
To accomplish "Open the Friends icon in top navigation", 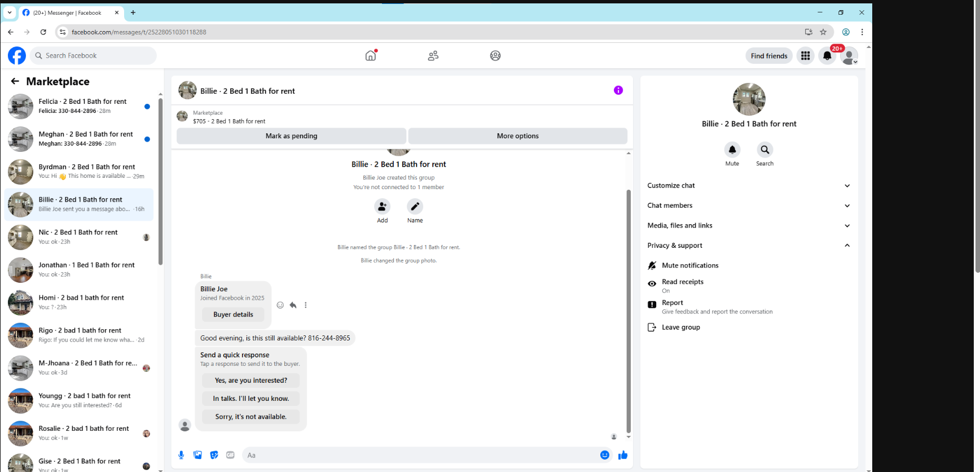I will click(433, 55).
